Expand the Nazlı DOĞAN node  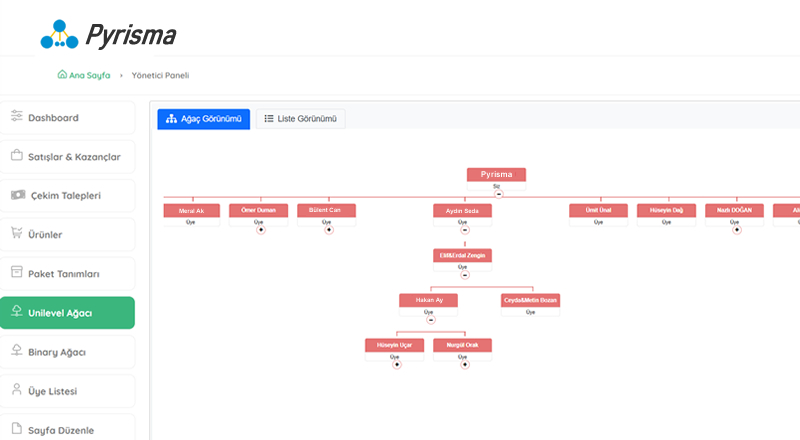coord(736,229)
